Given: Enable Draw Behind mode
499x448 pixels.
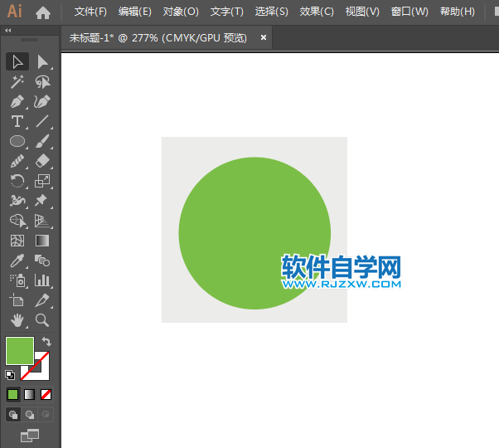Looking at the screenshot, I should (x=30, y=415).
